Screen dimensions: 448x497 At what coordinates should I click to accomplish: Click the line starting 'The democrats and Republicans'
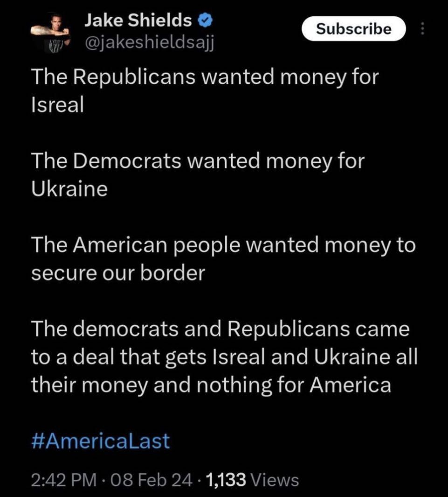click(220, 329)
